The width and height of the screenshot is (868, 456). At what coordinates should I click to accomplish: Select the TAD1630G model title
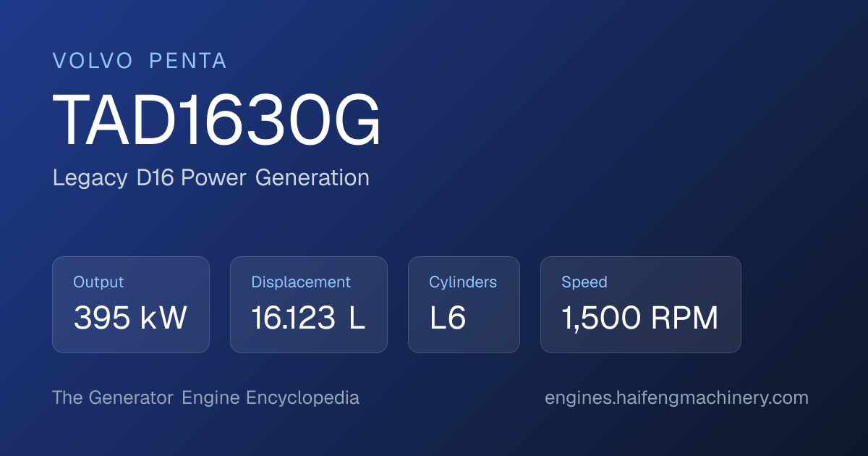pyautogui.click(x=217, y=122)
